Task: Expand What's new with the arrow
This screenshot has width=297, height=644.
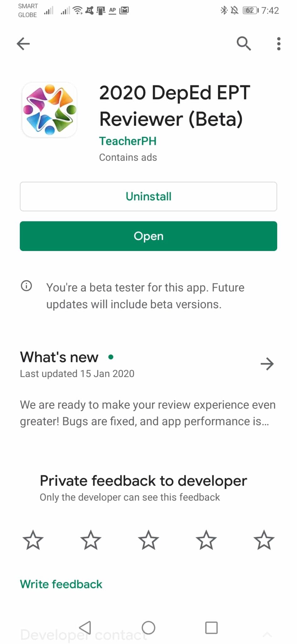Action: click(267, 364)
